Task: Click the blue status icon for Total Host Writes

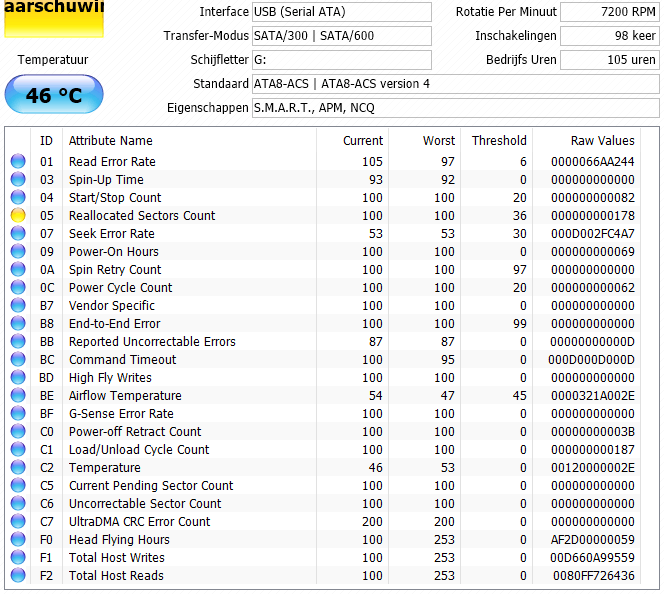Action: 18,557
